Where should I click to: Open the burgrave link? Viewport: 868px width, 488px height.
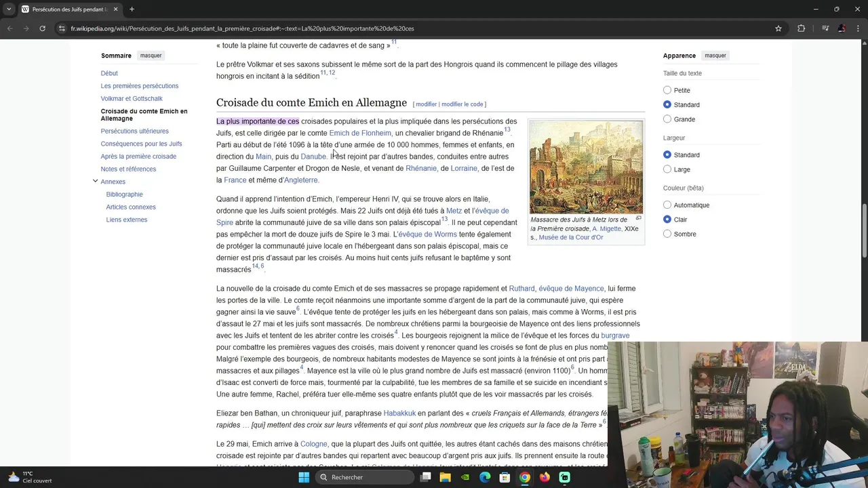point(615,335)
